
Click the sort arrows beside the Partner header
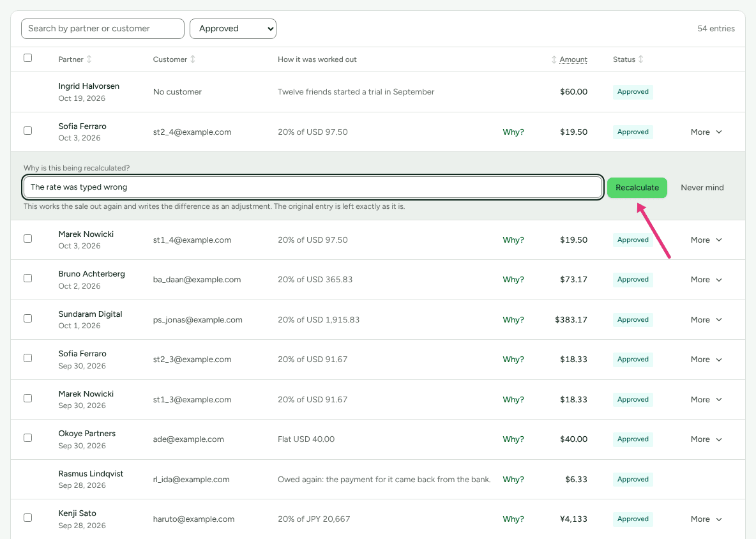[x=89, y=59]
